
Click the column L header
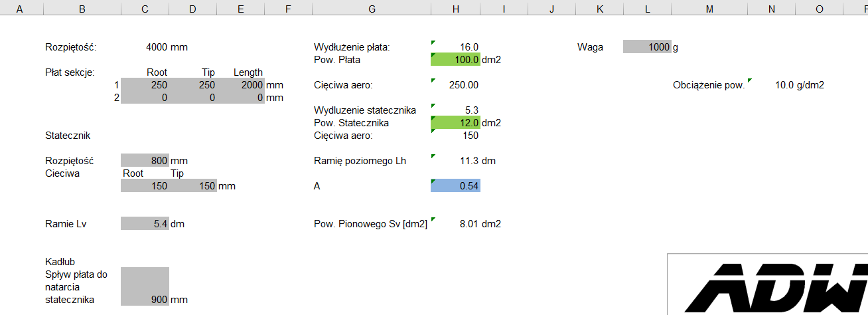tap(647, 9)
